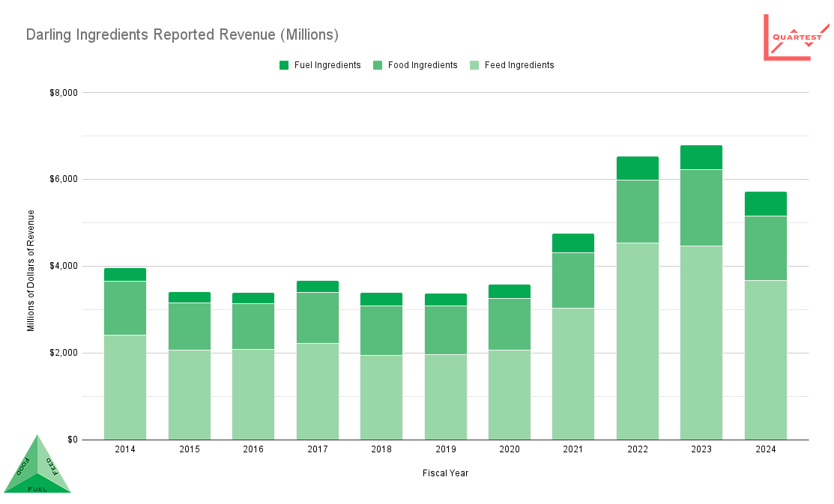Click the '$2,000' axis label
The height and width of the screenshot is (504, 834).
64,353
